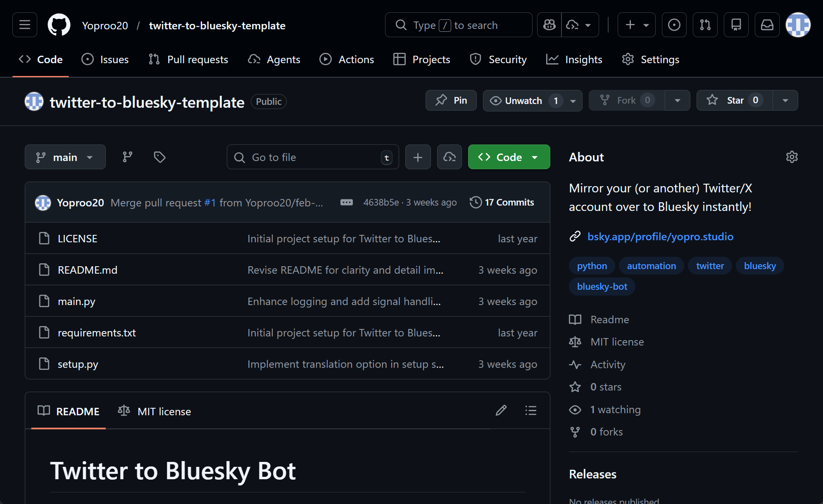Edit the README with the pencil icon
This screenshot has width=823, height=504.
pyautogui.click(x=501, y=410)
